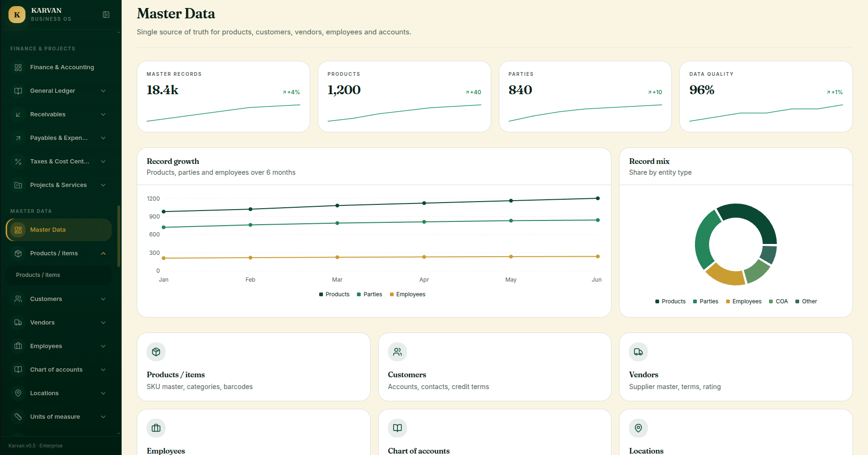Select Master Data in the sidebar

[x=59, y=230]
